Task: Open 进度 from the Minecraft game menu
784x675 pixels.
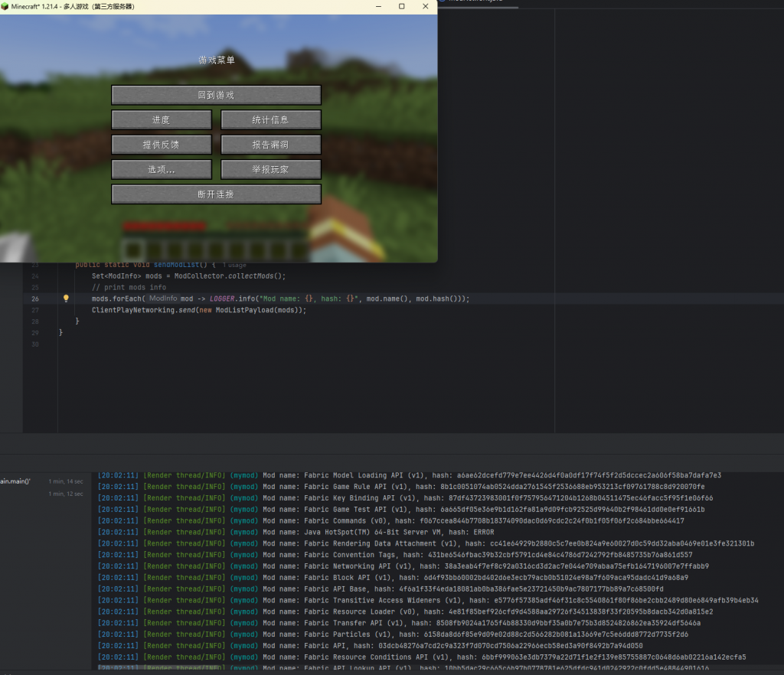Action: click(x=162, y=120)
